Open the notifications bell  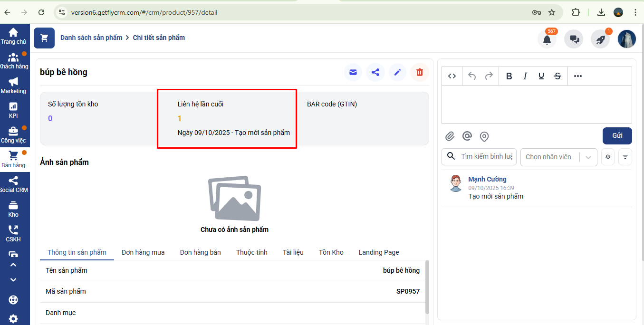click(x=547, y=39)
